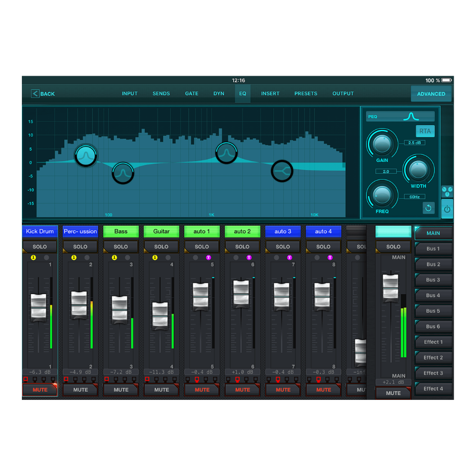Click the ADVANCED button
The width and height of the screenshot is (476, 476).
click(x=431, y=93)
